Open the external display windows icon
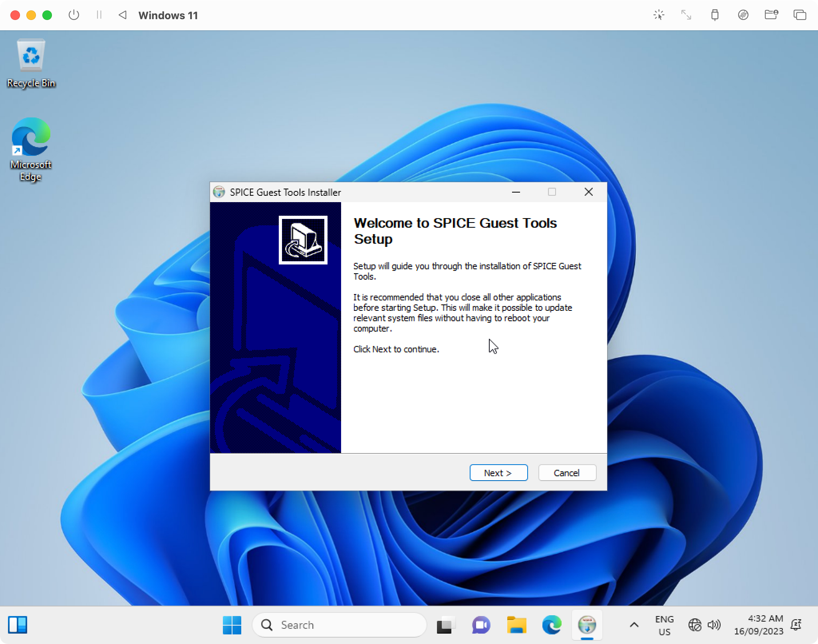 click(x=800, y=15)
